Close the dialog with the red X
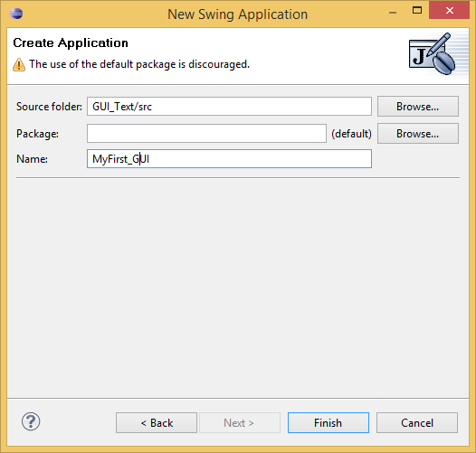This screenshot has width=476, height=453. point(449,11)
